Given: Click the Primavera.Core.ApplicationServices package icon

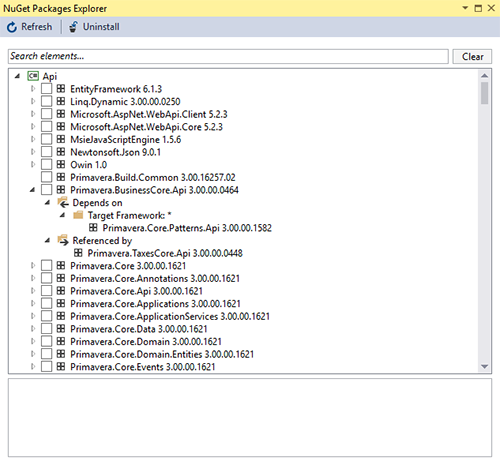Looking at the screenshot, I should tap(61, 316).
